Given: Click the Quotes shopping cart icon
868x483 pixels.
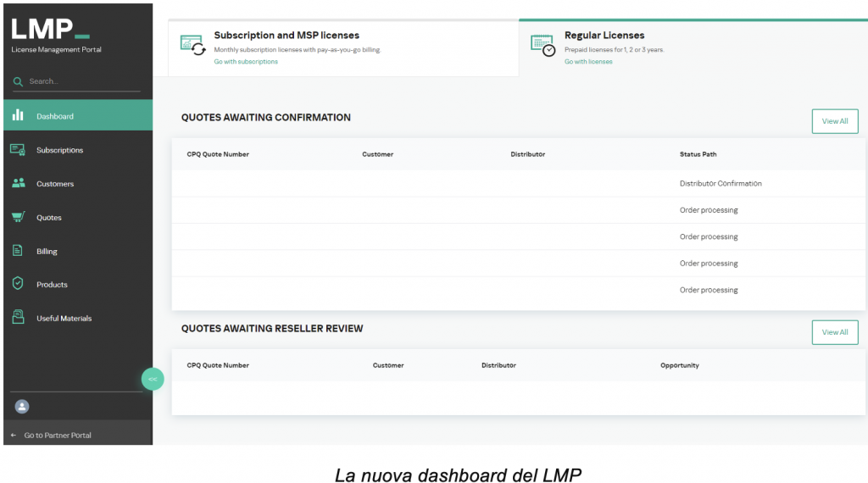Looking at the screenshot, I should click(18, 217).
